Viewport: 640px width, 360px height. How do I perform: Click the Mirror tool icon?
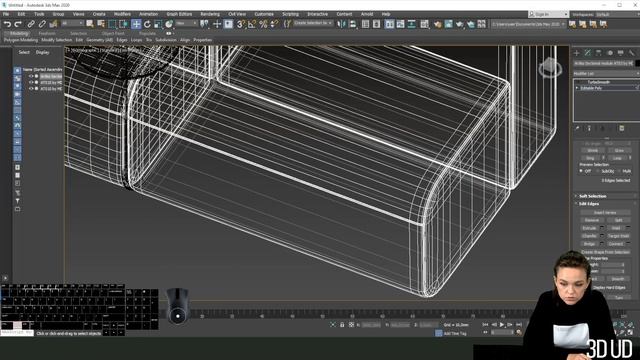coord(341,24)
